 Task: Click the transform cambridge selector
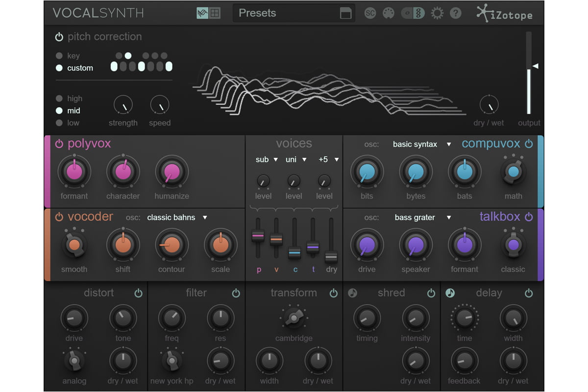[x=294, y=318]
